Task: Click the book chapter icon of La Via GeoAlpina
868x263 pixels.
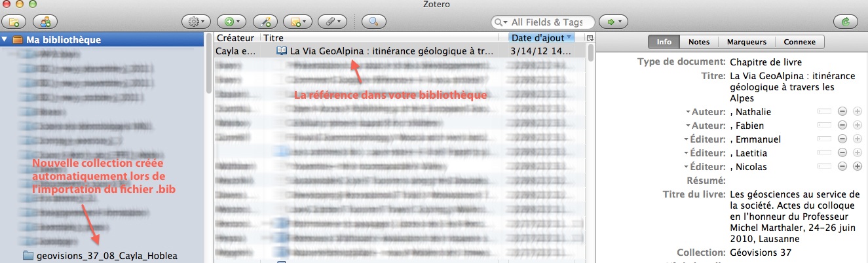Action: pyautogui.click(x=282, y=50)
